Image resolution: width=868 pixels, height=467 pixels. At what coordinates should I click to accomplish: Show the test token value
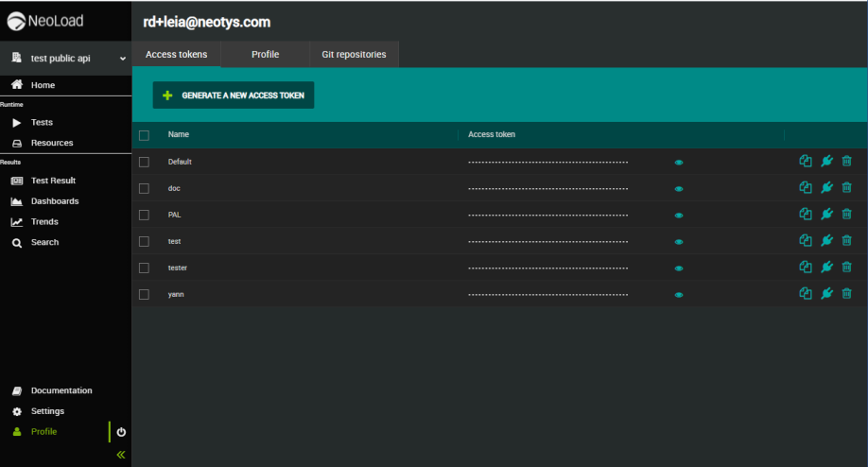pyautogui.click(x=679, y=242)
